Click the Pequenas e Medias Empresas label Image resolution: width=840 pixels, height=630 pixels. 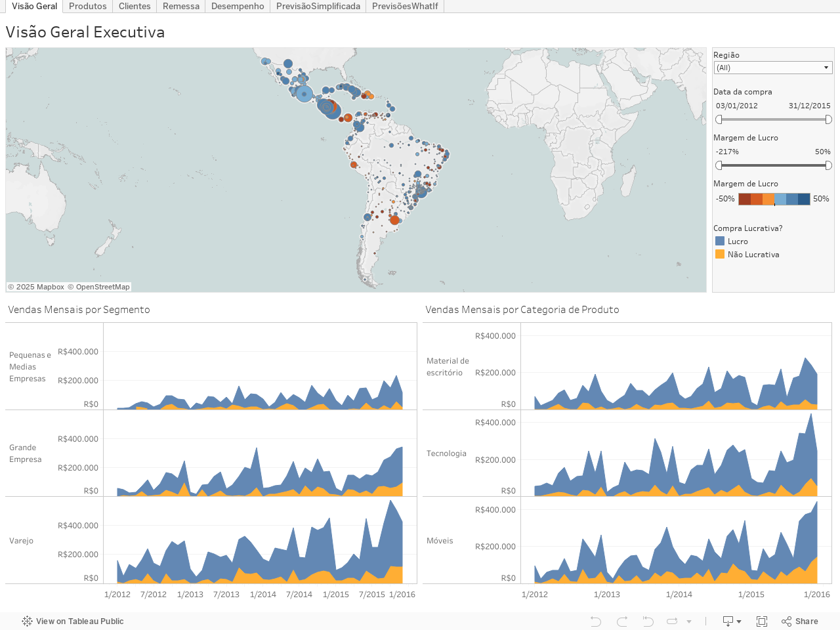coord(30,367)
